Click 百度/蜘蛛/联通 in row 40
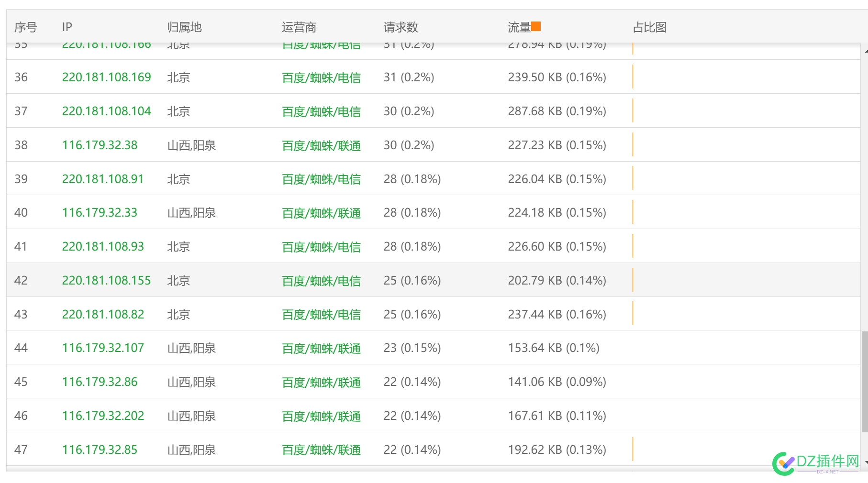Viewport: 868px width, 483px height. click(x=321, y=213)
